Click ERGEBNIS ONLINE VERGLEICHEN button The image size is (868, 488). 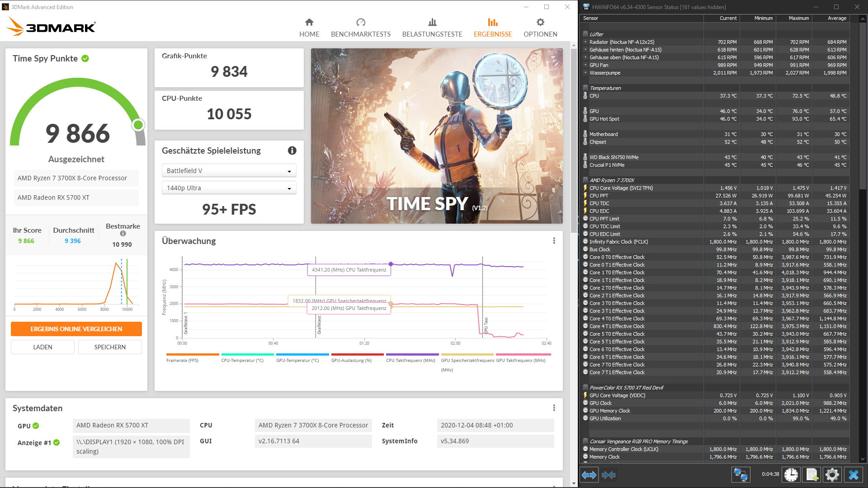pos(76,329)
